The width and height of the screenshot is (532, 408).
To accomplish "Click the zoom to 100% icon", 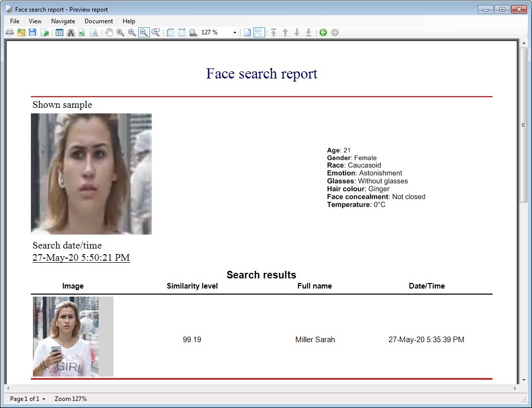I will pos(193,32).
